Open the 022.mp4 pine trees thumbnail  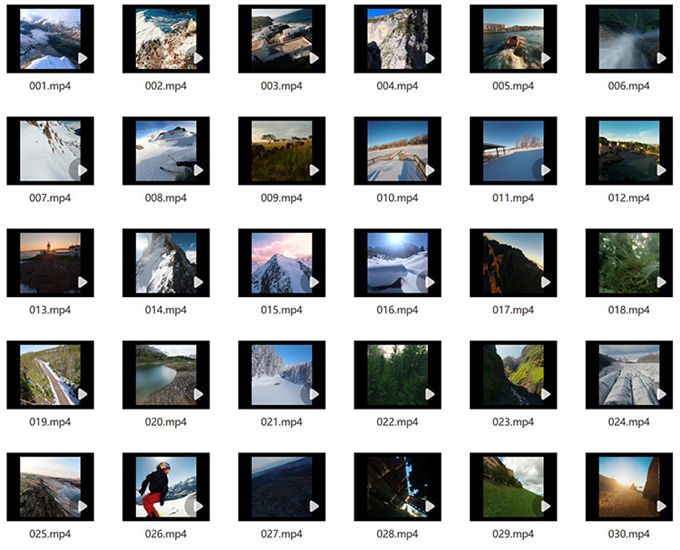point(398,375)
